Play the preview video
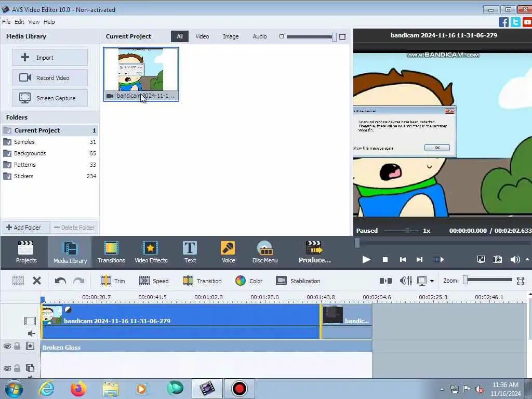The width and height of the screenshot is (532, 399). pyautogui.click(x=366, y=260)
